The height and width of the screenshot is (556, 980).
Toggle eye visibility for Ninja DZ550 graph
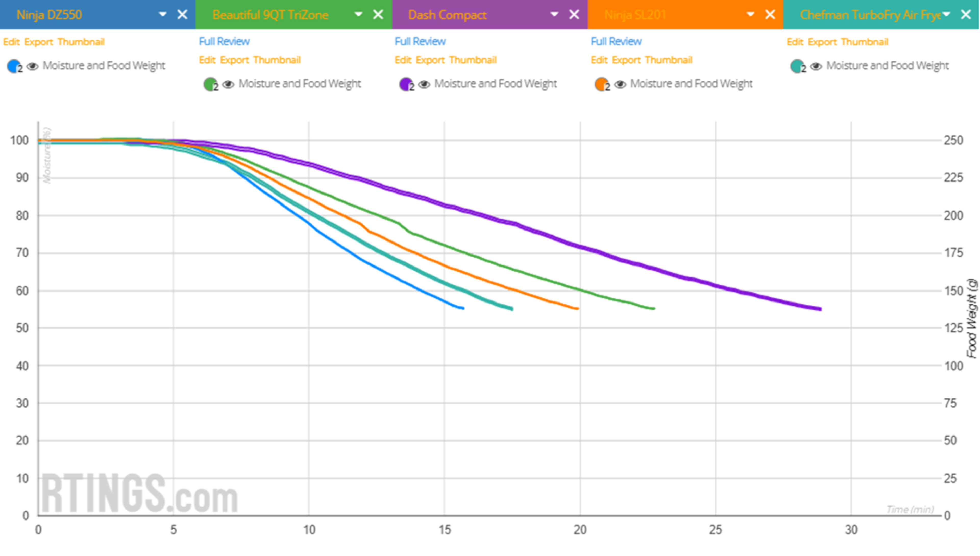pyautogui.click(x=33, y=66)
